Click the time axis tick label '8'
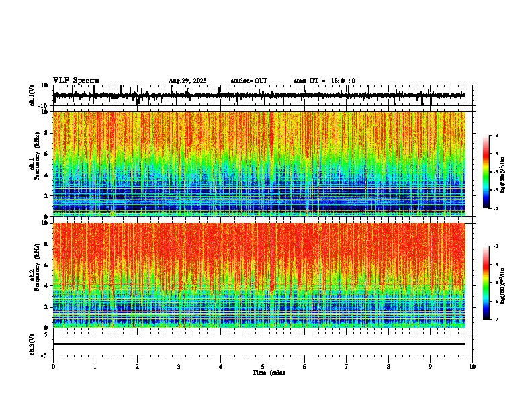Viewport: 532px width, 411px height. point(388,367)
